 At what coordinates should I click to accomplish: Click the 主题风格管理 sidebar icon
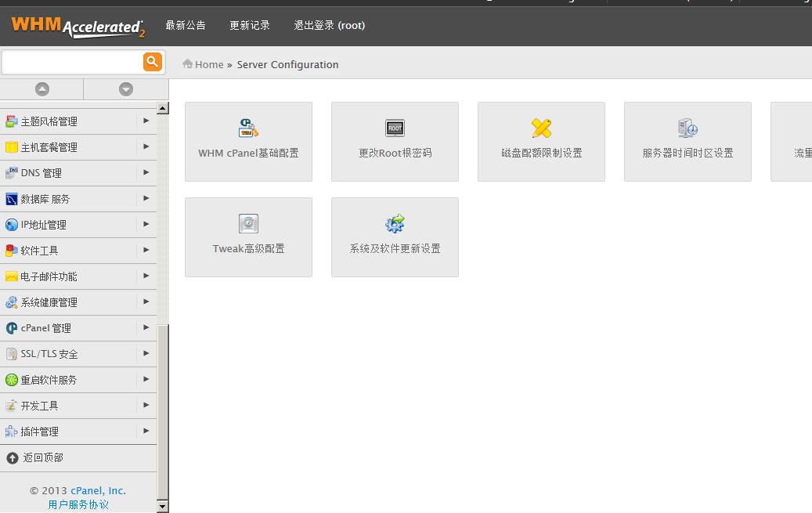pyautogui.click(x=12, y=121)
